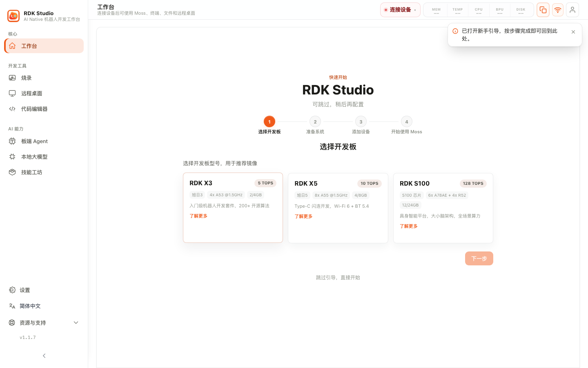This screenshot has height=368, width=588.
Task: Click the 设置 gear icon
Action: point(12,290)
